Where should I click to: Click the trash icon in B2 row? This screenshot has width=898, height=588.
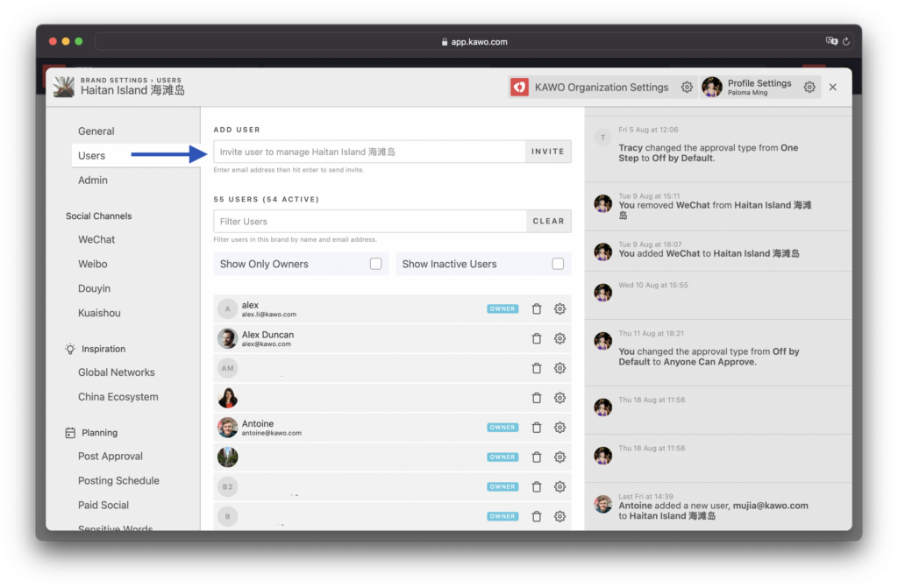[x=537, y=486]
